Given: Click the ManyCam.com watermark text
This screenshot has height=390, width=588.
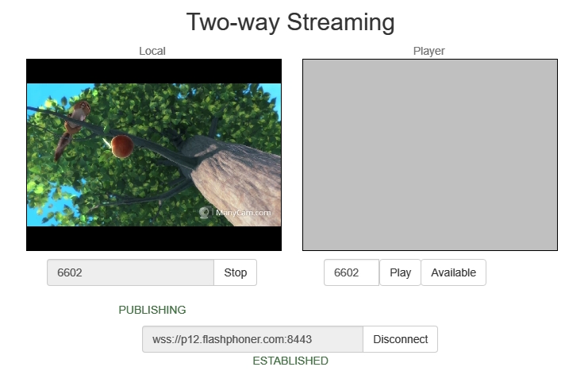Looking at the screenshot, I should tap(243, 213).
